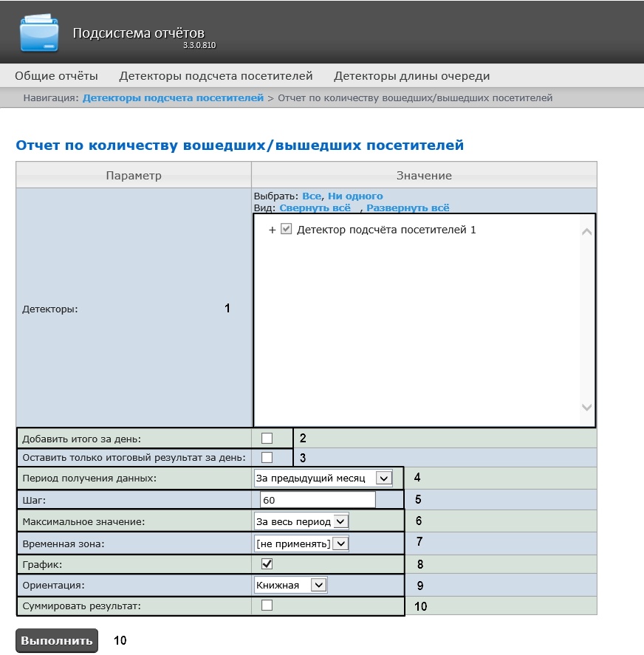Open the Общие отчёты menu
The image size is (644, 655).
pos(56,76)
